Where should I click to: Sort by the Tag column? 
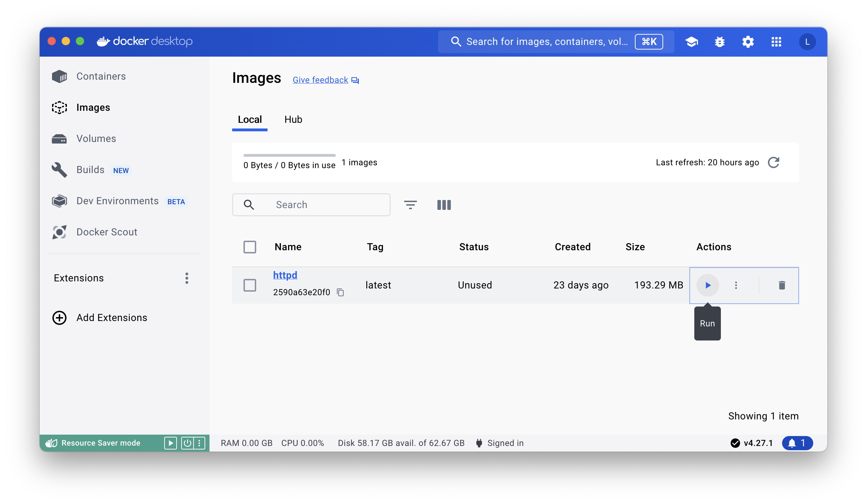click(x=375, y=247)
